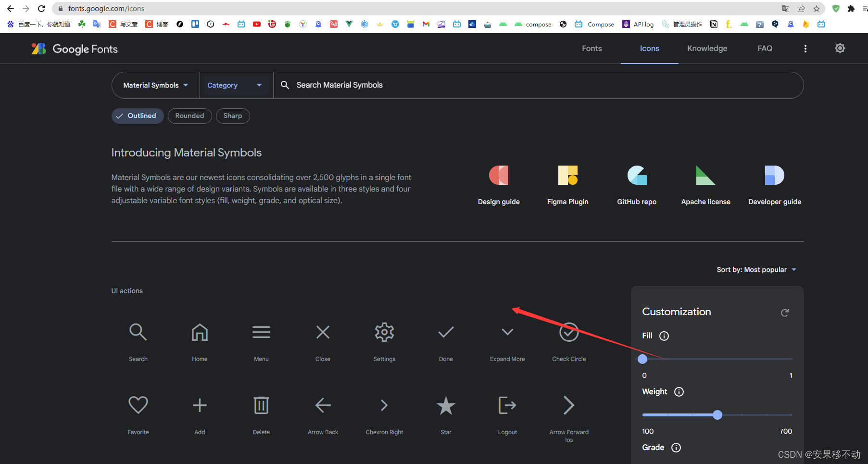Open the API log bookmark
Screen dimensions: 868x464
[x=638, y=24]
